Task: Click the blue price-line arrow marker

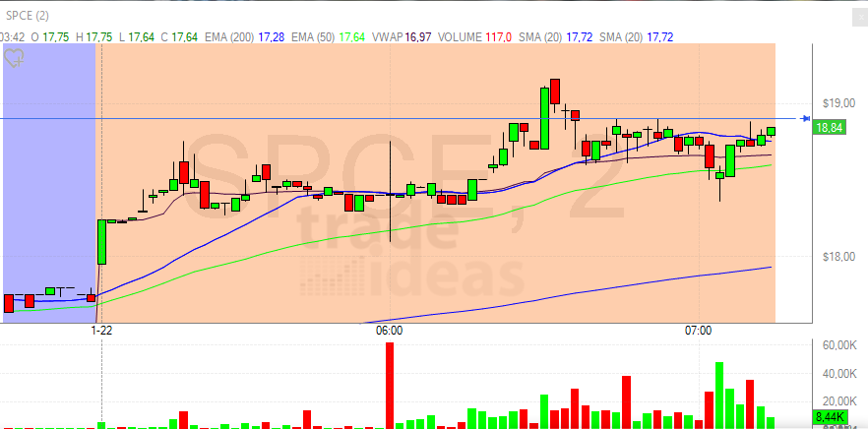Action: (x=806, y=118)
